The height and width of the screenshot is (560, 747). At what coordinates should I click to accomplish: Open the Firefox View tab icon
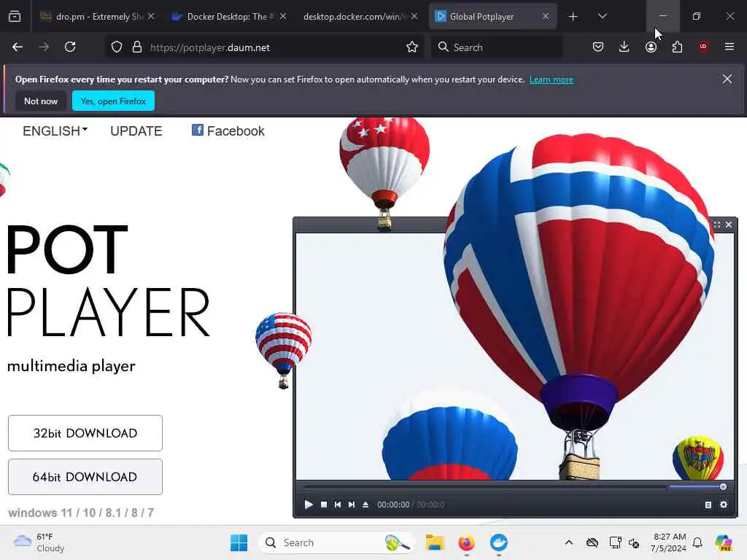click(15, 16)
